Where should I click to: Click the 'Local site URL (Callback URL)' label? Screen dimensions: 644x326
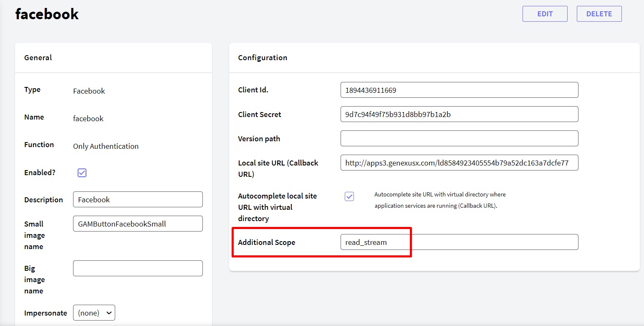(x=278, y=168)
